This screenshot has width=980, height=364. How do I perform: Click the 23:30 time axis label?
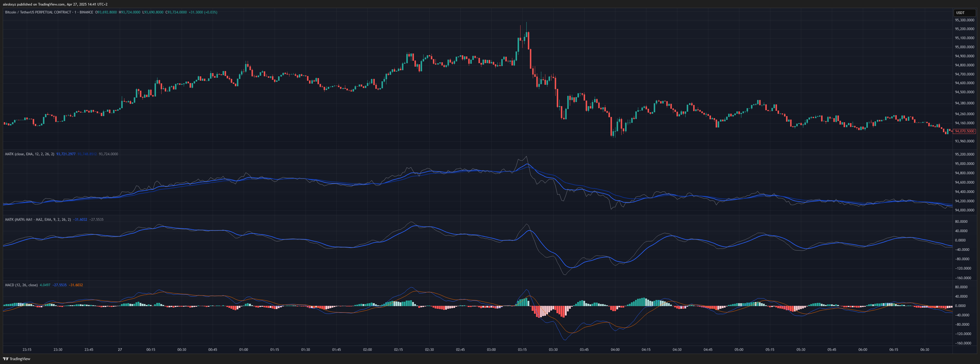(x=58, y=350)
